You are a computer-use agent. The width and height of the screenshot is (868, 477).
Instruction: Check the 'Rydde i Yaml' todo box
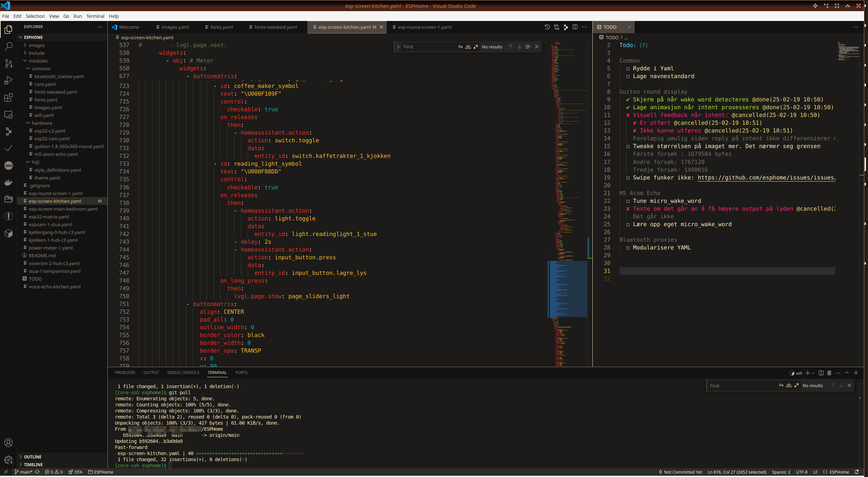[628, 69]
